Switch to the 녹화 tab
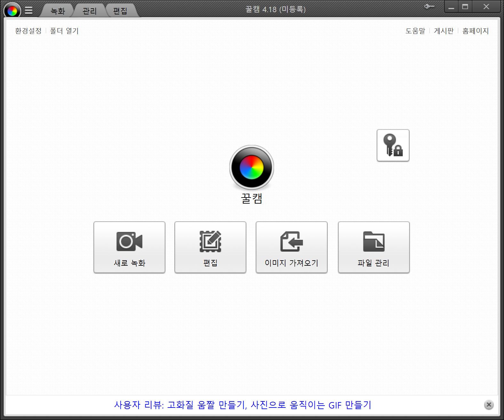The image size is (504, 420). (58, 11)
